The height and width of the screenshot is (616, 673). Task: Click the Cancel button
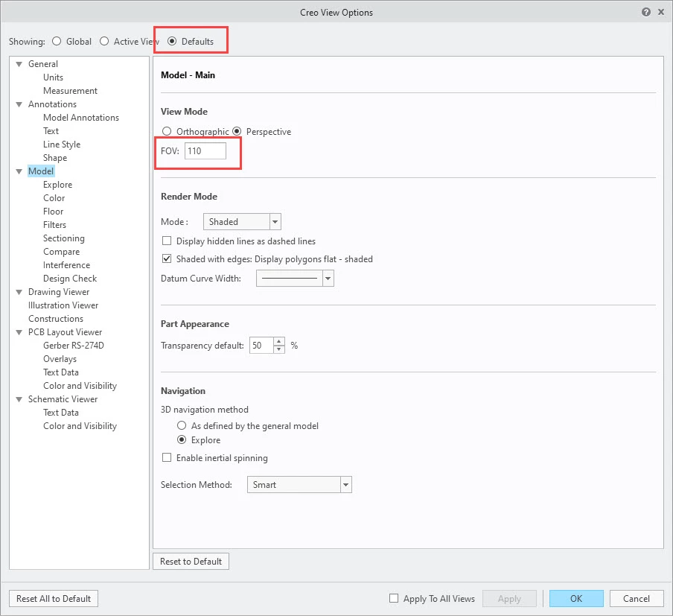[637, 598]
